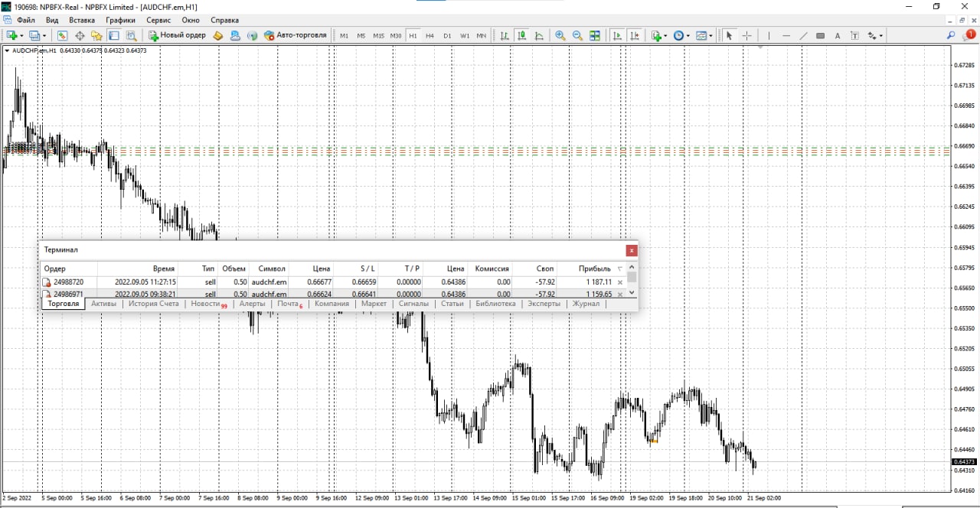Screen dimensions: 980x508
Task: Open the add indicators icon
Action: point(656,35)
